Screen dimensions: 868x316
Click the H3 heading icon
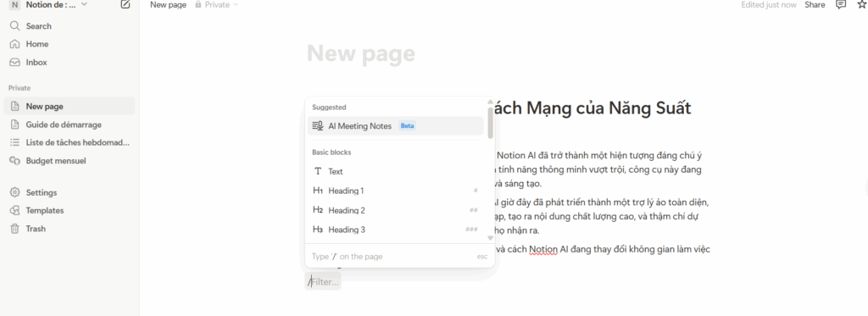point(318,230)
